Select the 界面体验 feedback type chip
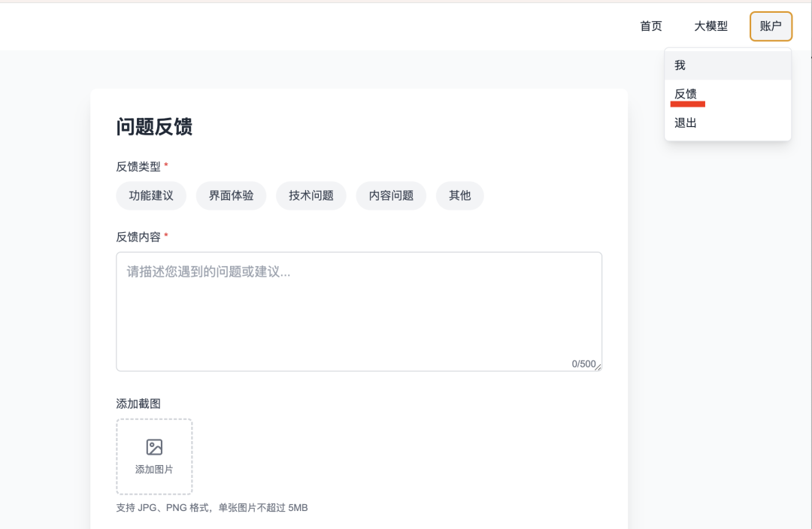 tap(231, 195)
